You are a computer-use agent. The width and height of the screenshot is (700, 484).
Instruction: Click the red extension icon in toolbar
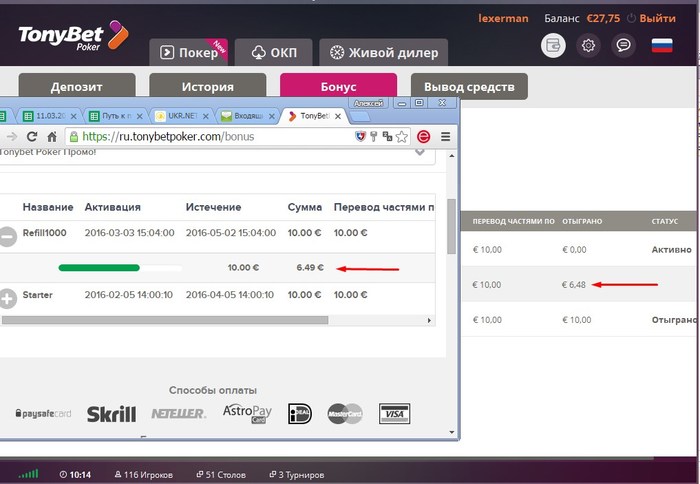coord(423,137)
